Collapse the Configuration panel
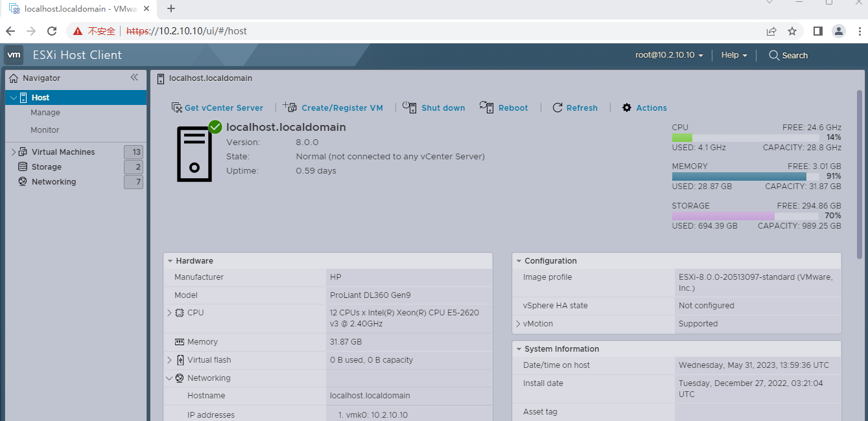The width and height of the screenshot is (868, 421). 519,261
